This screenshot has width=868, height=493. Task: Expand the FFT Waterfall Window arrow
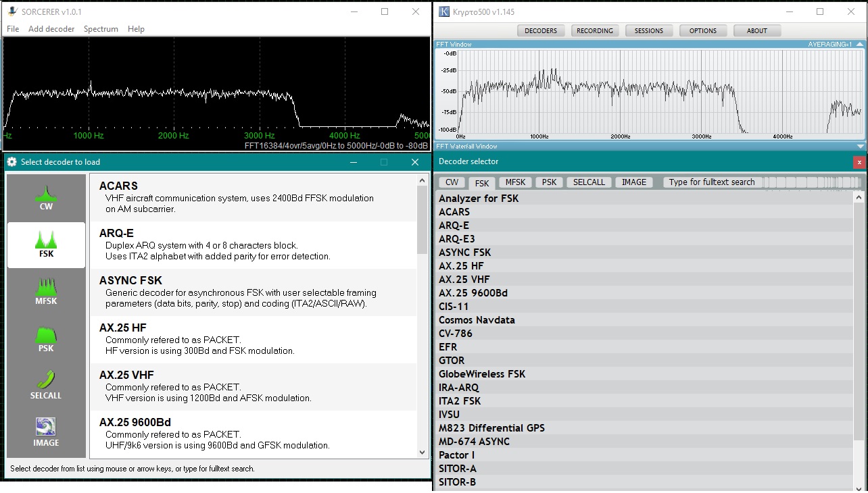click(860, 147)
